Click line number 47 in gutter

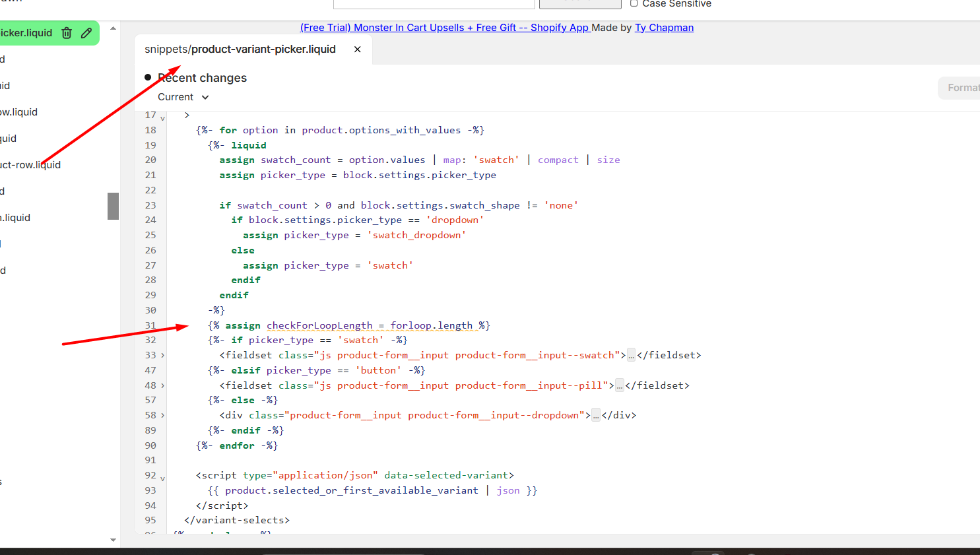(x=150, y=370)
